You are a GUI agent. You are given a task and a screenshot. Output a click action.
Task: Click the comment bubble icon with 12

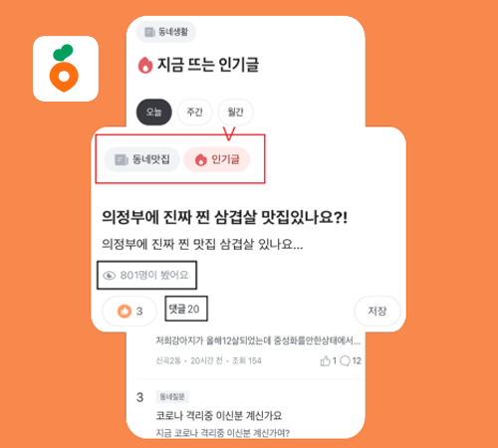[345, 360]
